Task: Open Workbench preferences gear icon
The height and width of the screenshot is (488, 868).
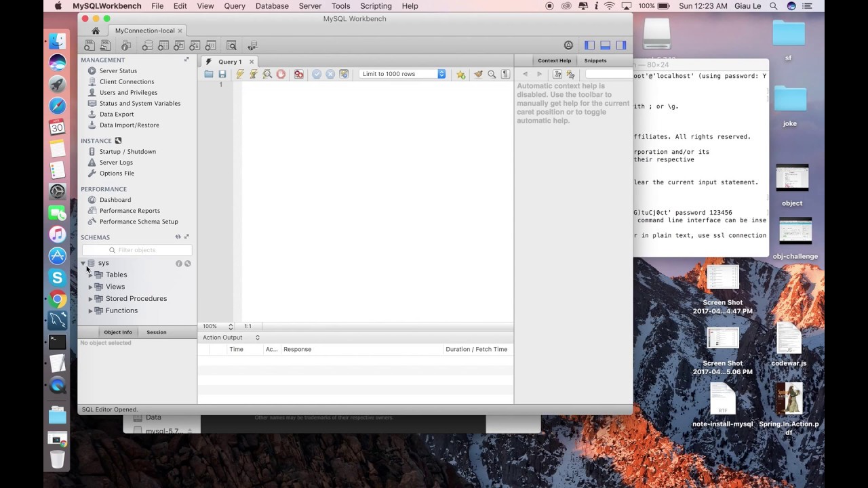Action: coord(568,45)
